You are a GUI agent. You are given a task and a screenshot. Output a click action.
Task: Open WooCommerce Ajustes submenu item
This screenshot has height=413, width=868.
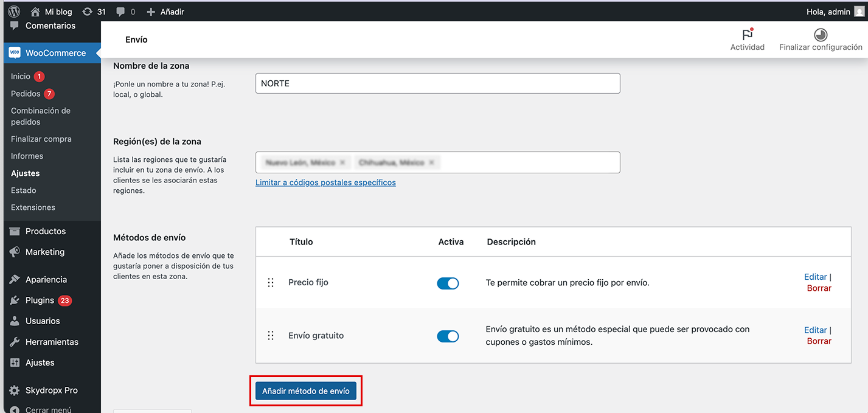coord(26,173)
